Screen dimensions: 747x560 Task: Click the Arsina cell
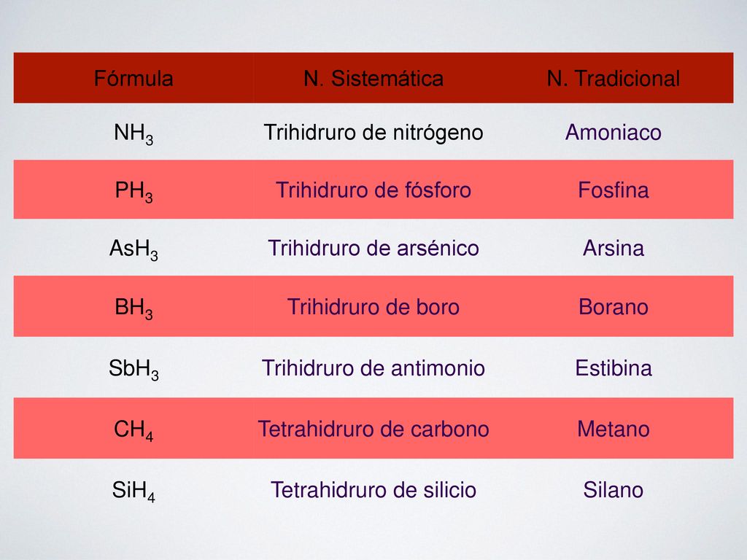[x=613, y=248]
